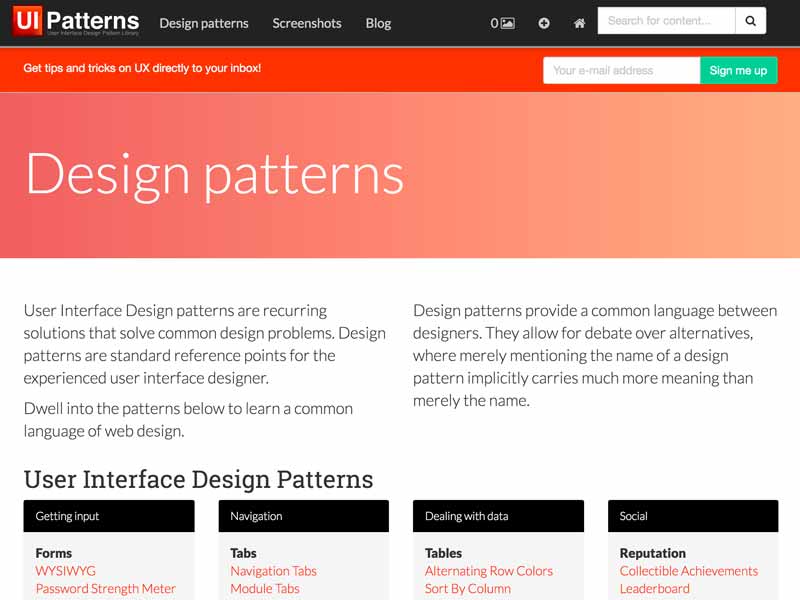Click the e-mail address input field
The image size is (800, 600).
(621, 70)
